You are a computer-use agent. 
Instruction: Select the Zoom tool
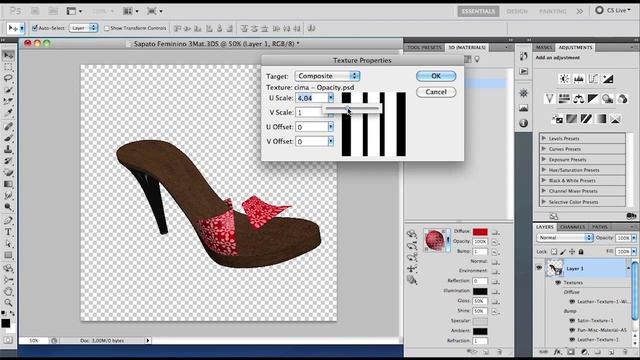[8, 303]
